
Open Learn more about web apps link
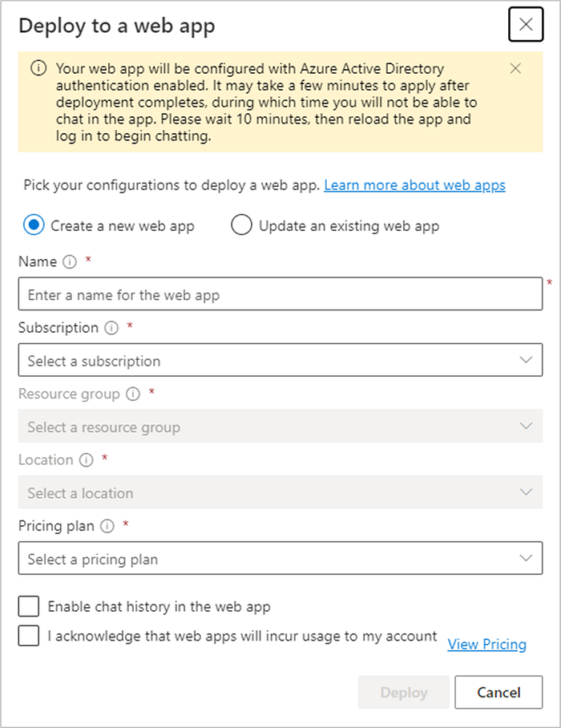[x=415, y=185]
